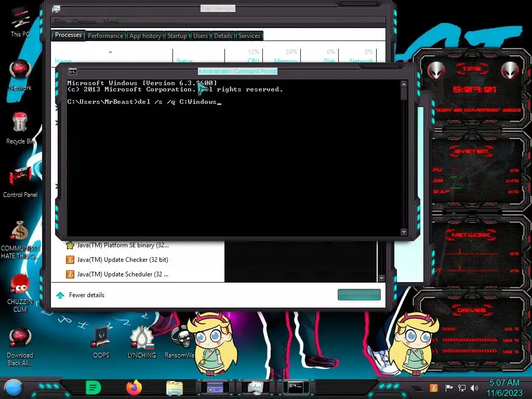The image size is (532, 399).
Task: Click the End task button in Task Manager
Action: [359, 295]
